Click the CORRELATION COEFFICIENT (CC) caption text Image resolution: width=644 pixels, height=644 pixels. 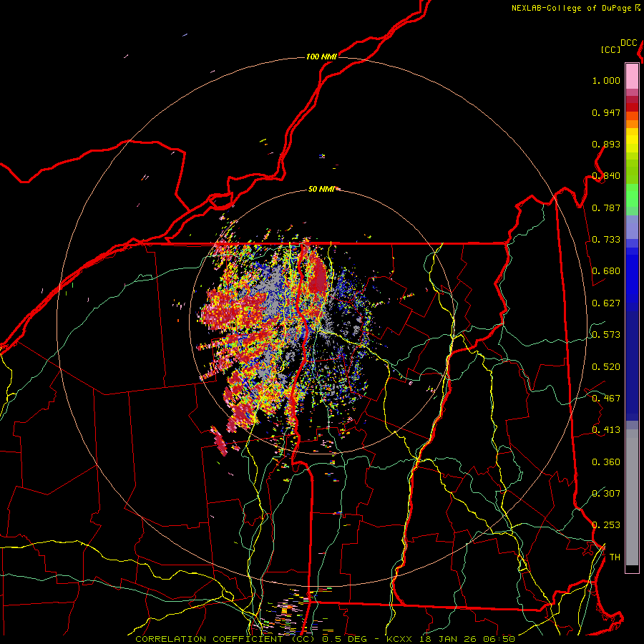225,639
